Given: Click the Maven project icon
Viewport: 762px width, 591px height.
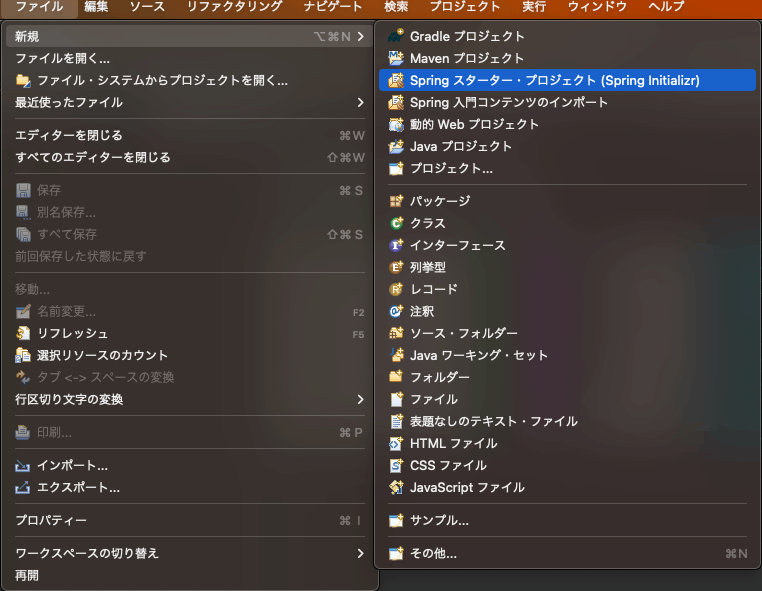Looking at the screenshot, I should point(396,58).
